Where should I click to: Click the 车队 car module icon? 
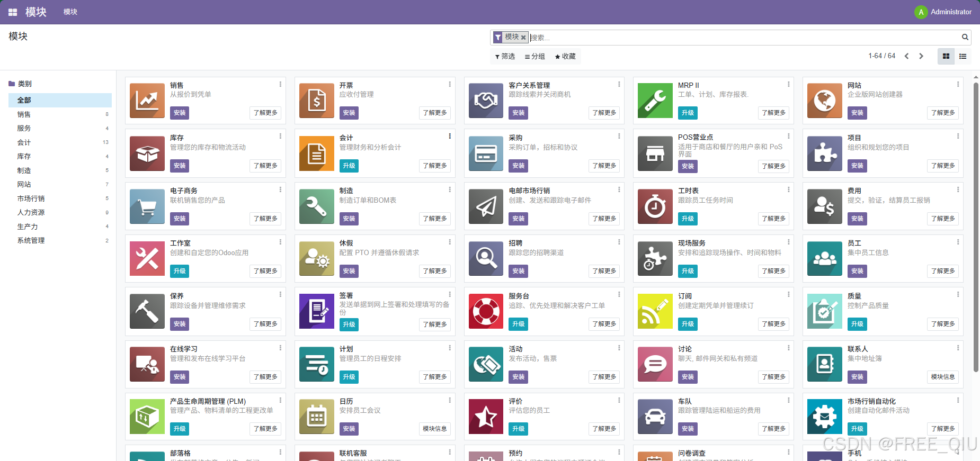tap(655, 417)
